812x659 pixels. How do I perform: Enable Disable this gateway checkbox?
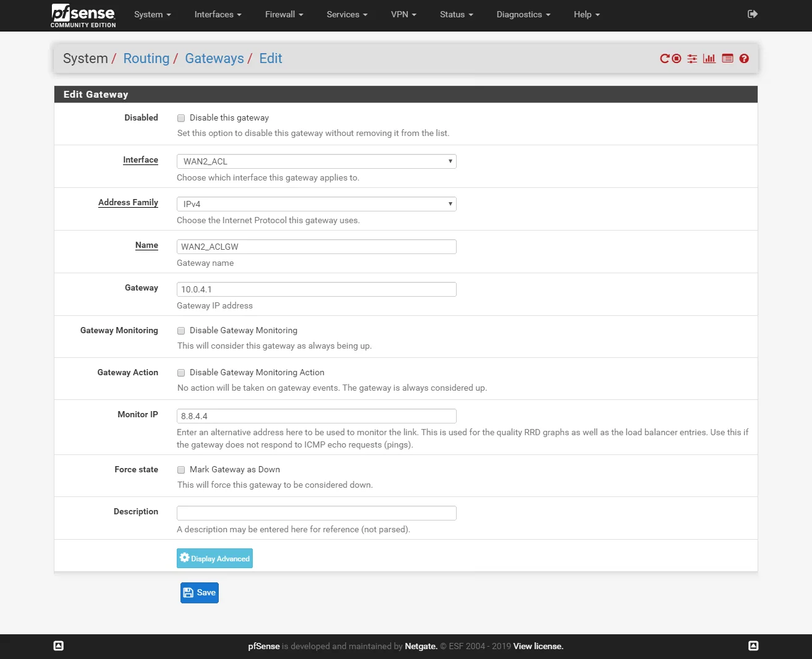(181, 117)
